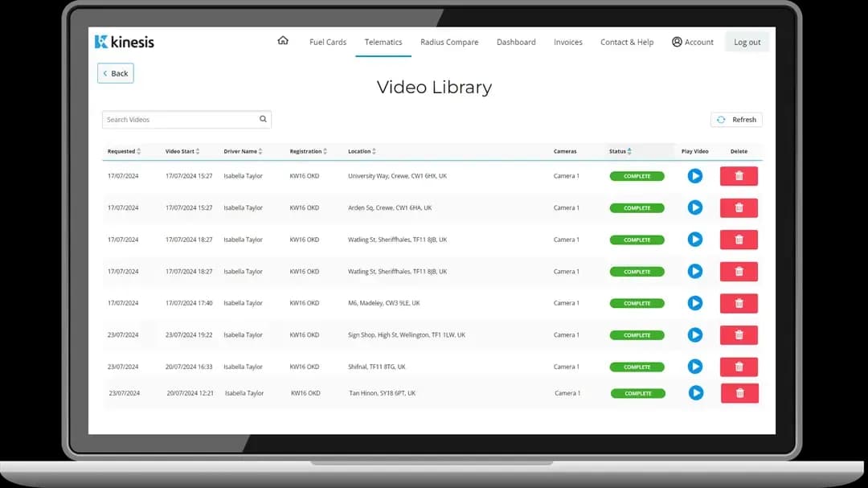Play the Arden Sq, Crewe video
Image resolution: width=868 pixels, height=488 pixels.
coord(695,207)
